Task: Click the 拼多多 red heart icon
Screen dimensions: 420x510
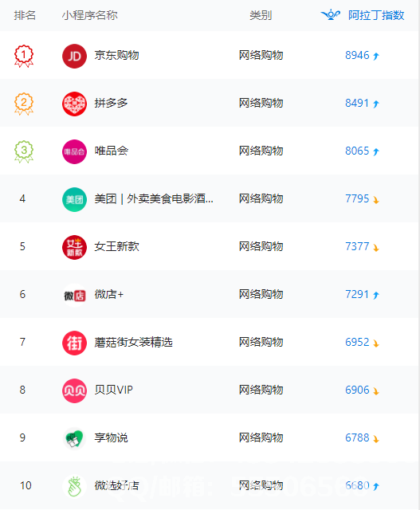Action: pyautogui.click(x=74, y=104)
